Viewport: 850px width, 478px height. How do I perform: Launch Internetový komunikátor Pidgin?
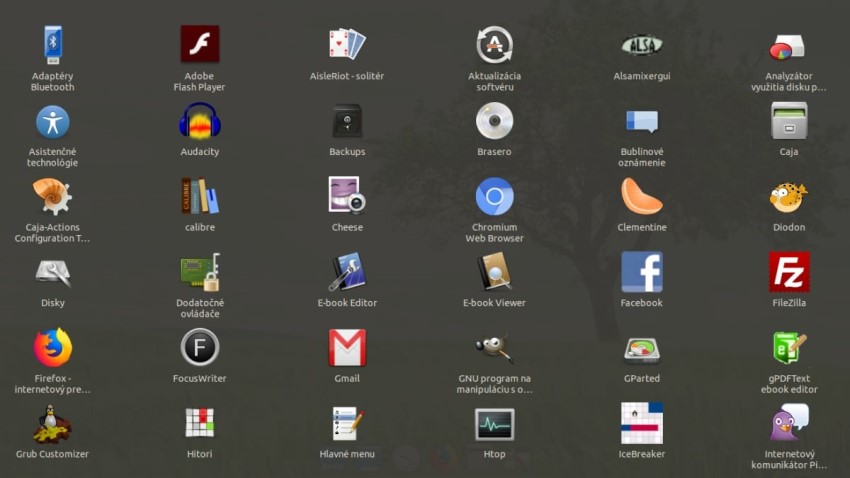[789, 423]
